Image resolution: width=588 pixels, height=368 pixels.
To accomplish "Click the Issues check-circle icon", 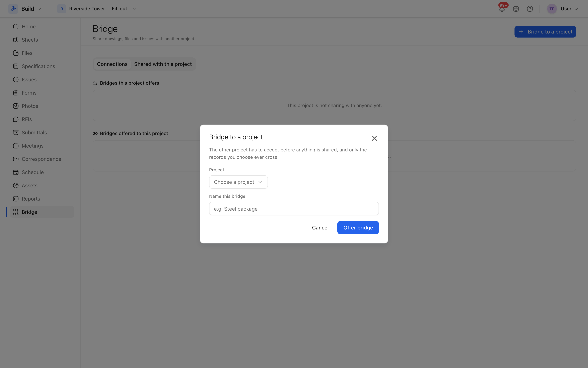I will (16, 80).
